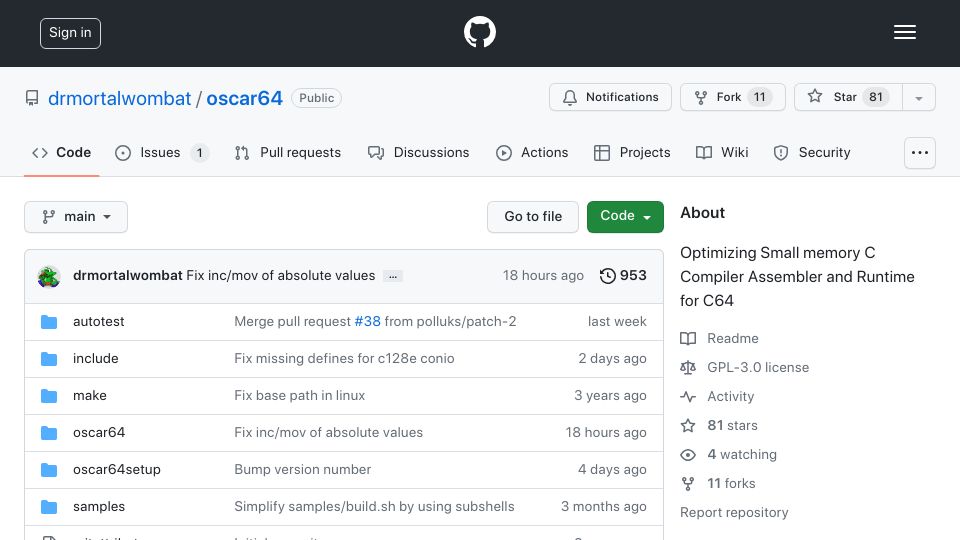Open the Pull requests tab

pos(288,152)
